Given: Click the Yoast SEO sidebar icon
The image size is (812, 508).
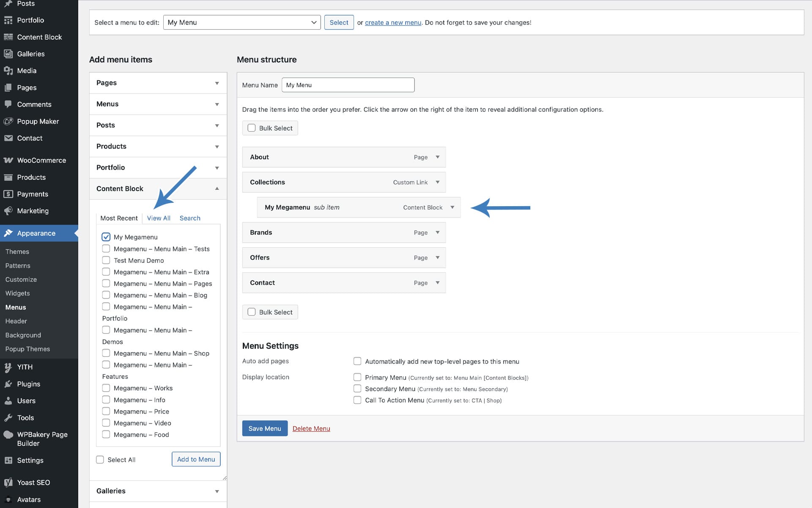Looking at the screenshot, I should pos(8,483).
